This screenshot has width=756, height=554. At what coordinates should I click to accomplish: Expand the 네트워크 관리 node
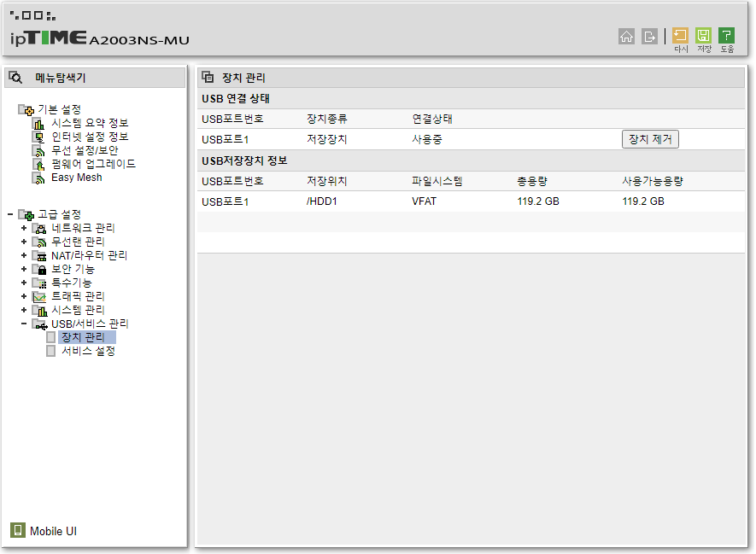click(24, 228)
